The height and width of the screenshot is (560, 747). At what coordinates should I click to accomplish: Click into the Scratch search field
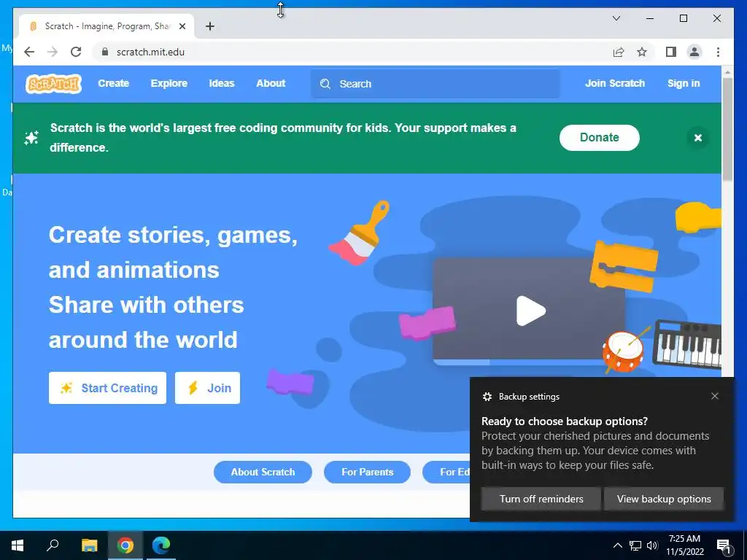[x=435, y=84]
